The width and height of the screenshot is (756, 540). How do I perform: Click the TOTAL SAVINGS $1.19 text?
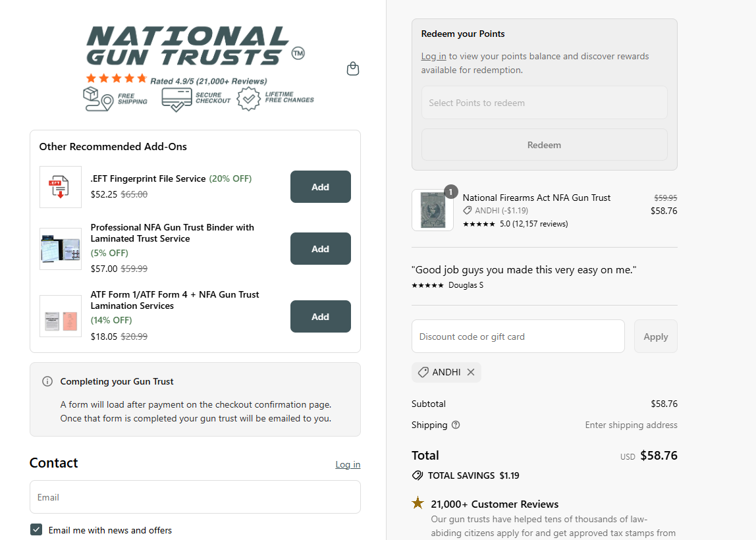pos(473,475)
